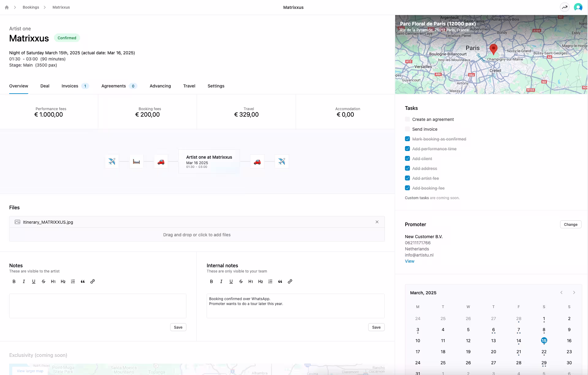
Task: Insert link in Internal notes editor
Action: [290, 281]
